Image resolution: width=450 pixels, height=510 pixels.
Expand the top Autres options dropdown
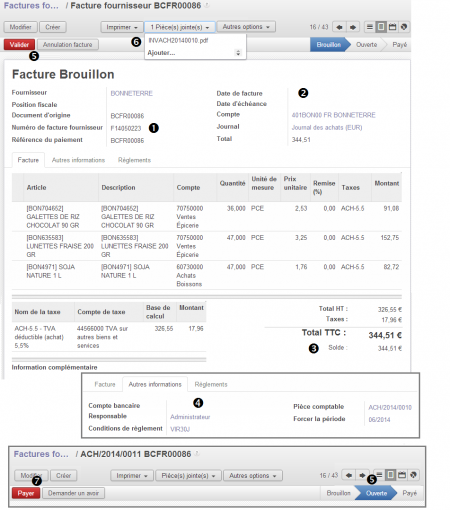(x=246, y=27)
